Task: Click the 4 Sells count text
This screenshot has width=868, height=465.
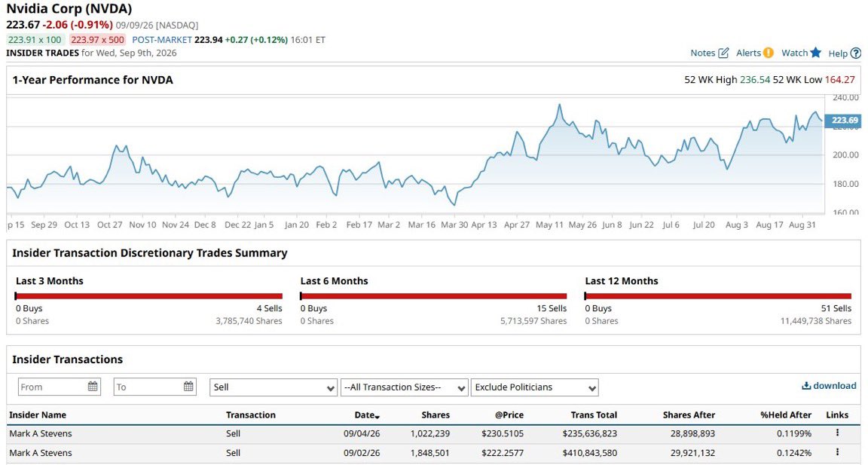Action: (270, 308)
